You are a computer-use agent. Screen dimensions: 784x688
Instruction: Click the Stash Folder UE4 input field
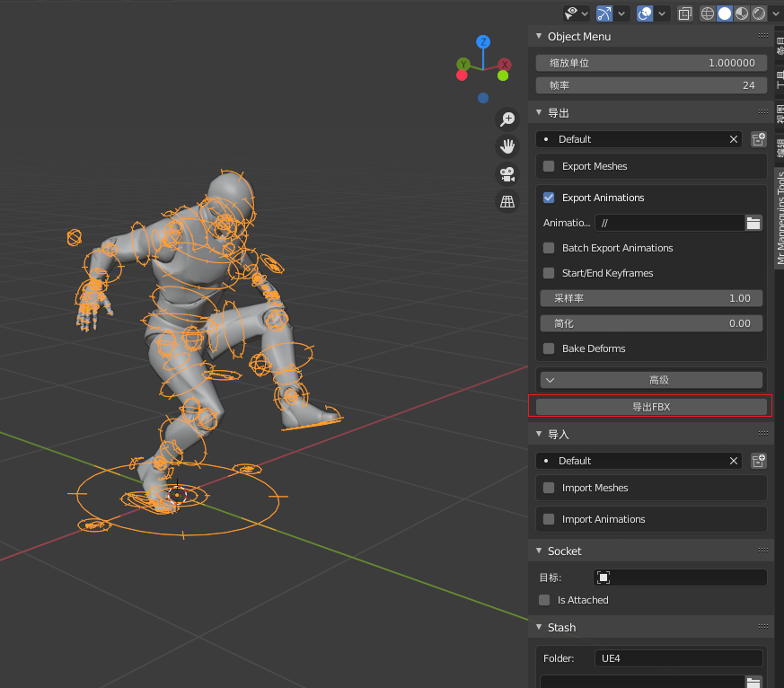pos(679,658)
